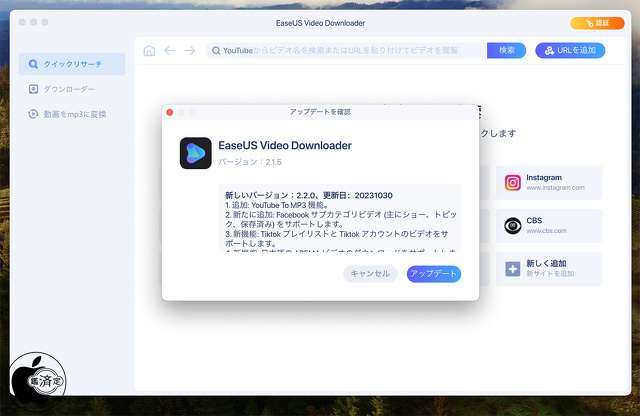The image size is (640, 416).
Task: Click the release note about YouTube To MP3
Action: point(277,205)
